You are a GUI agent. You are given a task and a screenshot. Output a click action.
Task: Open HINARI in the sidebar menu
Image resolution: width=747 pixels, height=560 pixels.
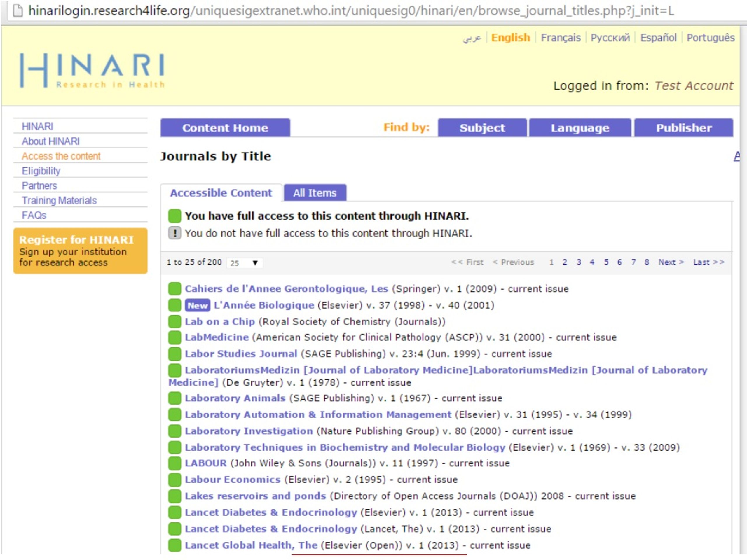(37, 127)
